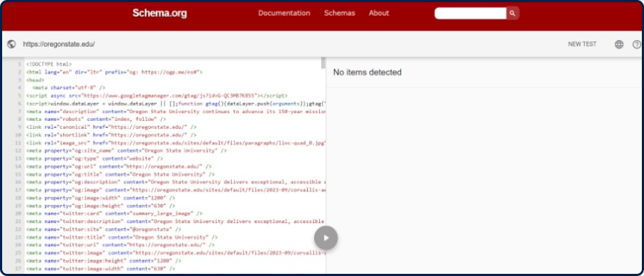The height and width of the screenshot is (276, 644).
Task: Start a NEW TEST
Action: [582, 44]
